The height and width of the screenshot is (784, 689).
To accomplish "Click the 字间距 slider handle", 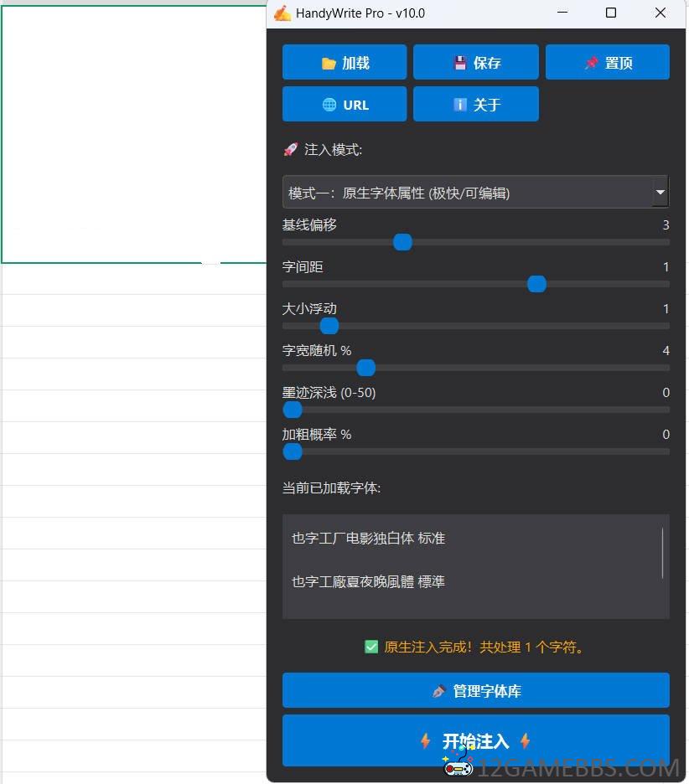I will pyautogui.click(x=537, y=284).
